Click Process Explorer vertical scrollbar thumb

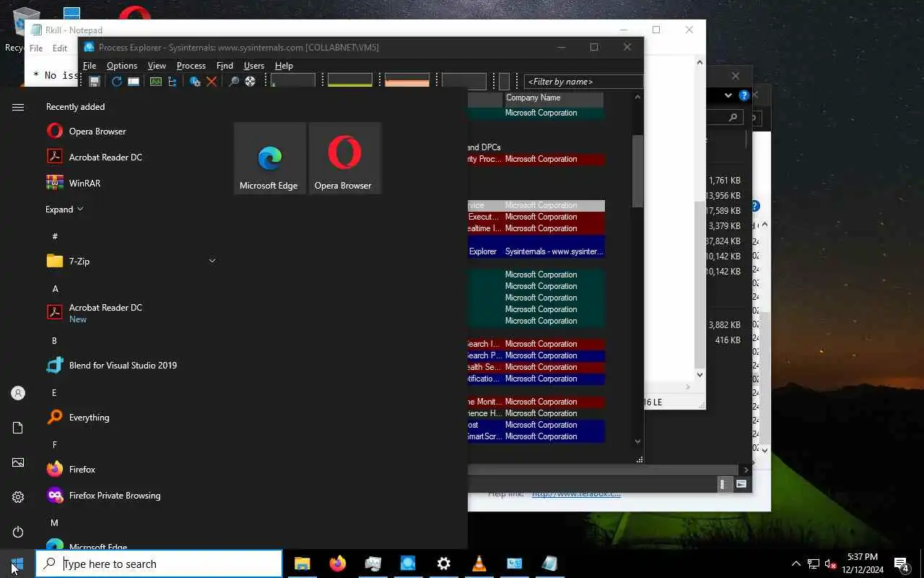pyautogui.click(x=637, y=171)
